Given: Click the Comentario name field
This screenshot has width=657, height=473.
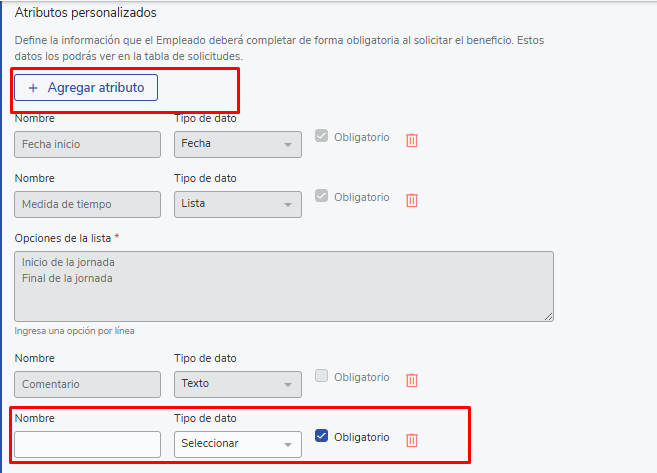Looking at the screenshot, I should (x=87, y=384).
